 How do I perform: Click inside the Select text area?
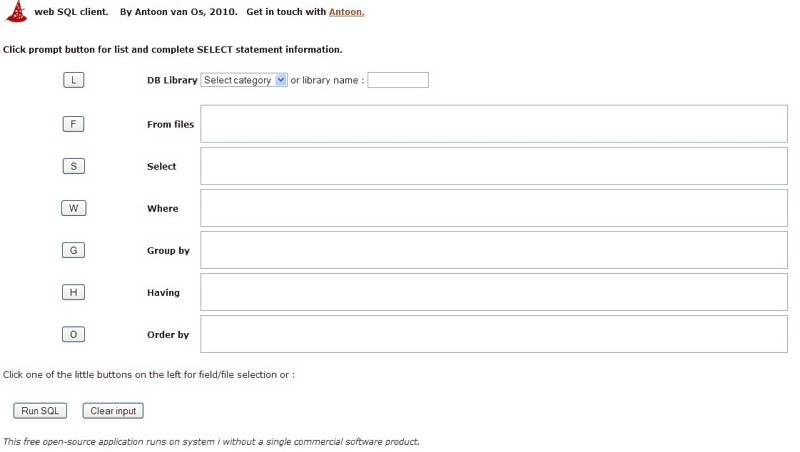[x=494, y=166]
